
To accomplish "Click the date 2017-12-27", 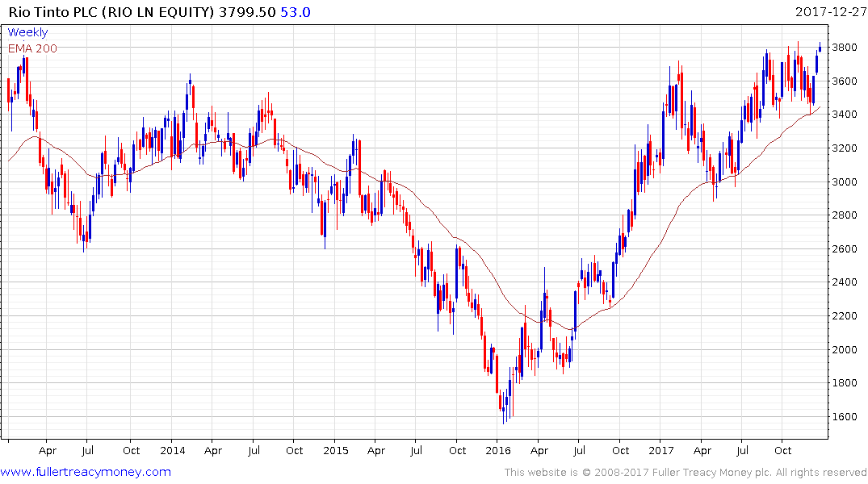I will click(831, 11).
